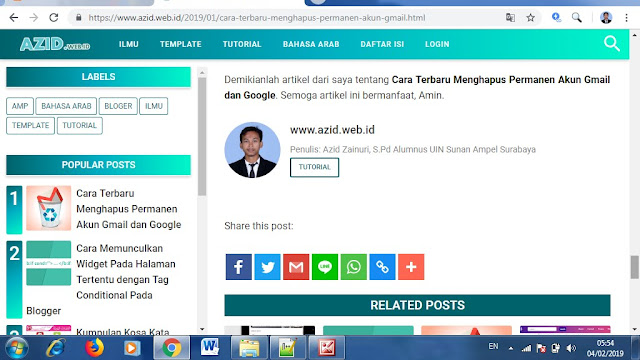
Task: Select TEMPLATE label tag in sidebar
Action: tap(30, 125)
